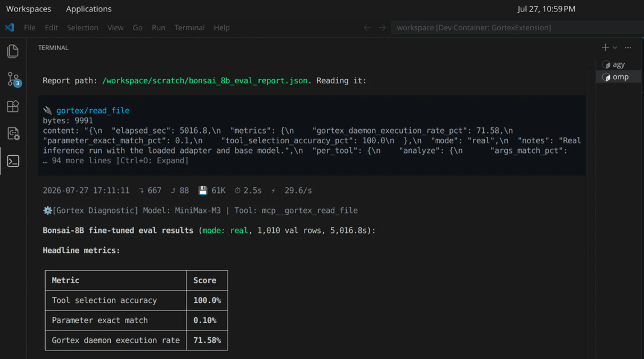
Task: Click the date and time clock
Action: [546, 9]
